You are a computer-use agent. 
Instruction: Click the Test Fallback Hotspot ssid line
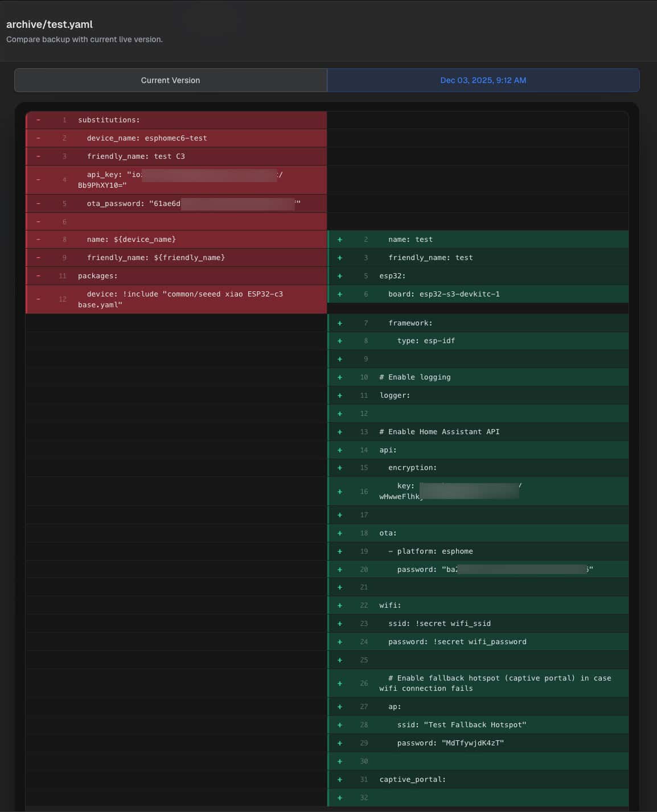pyautogui.click(x=461, y=725)
